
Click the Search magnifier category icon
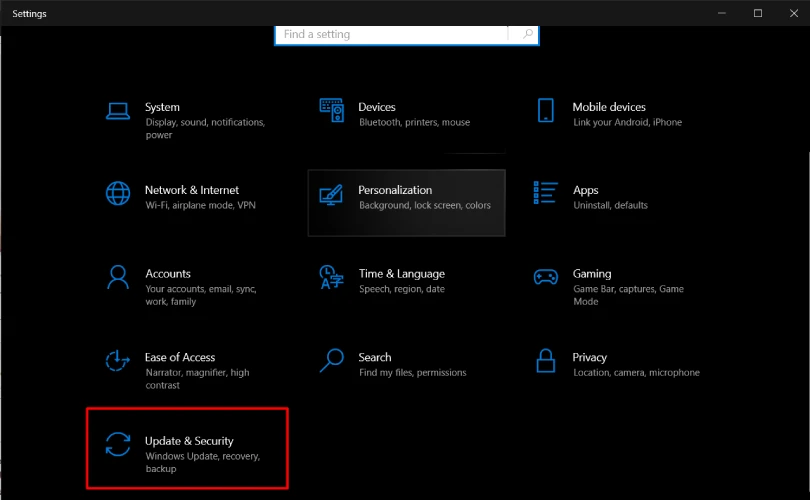click(x=332, y=360)
